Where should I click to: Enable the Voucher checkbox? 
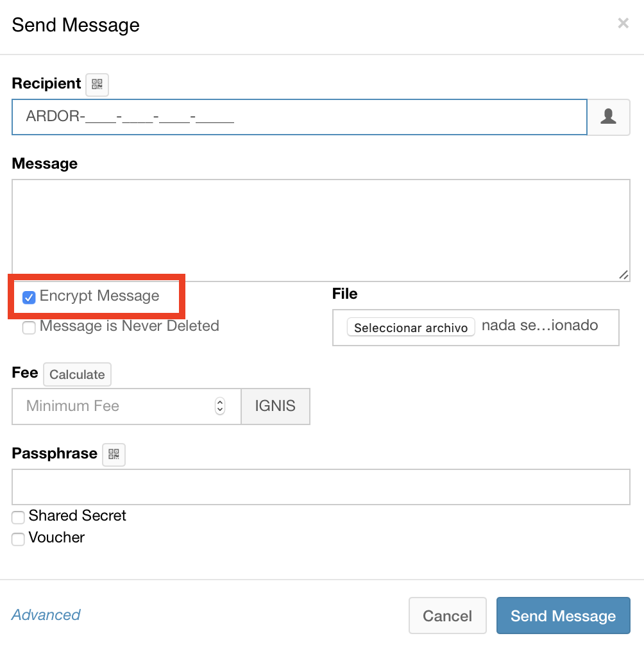tap(19, 539)
